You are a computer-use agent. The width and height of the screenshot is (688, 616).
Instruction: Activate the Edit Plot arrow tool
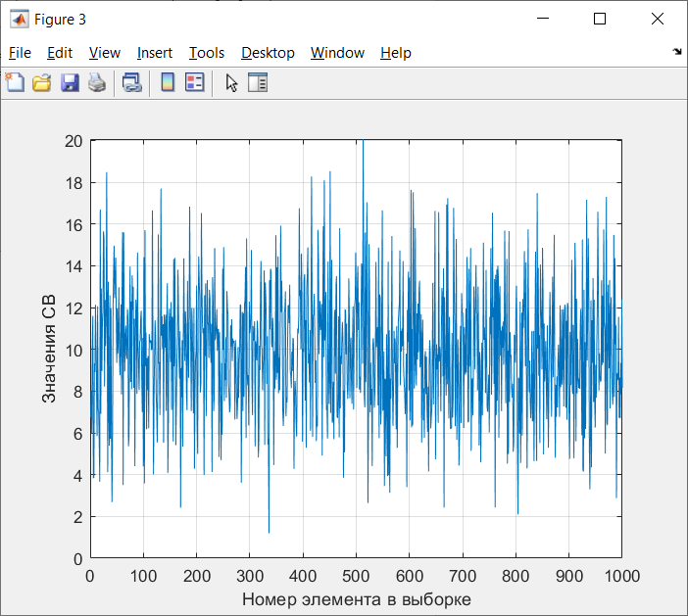coord(231,82)
